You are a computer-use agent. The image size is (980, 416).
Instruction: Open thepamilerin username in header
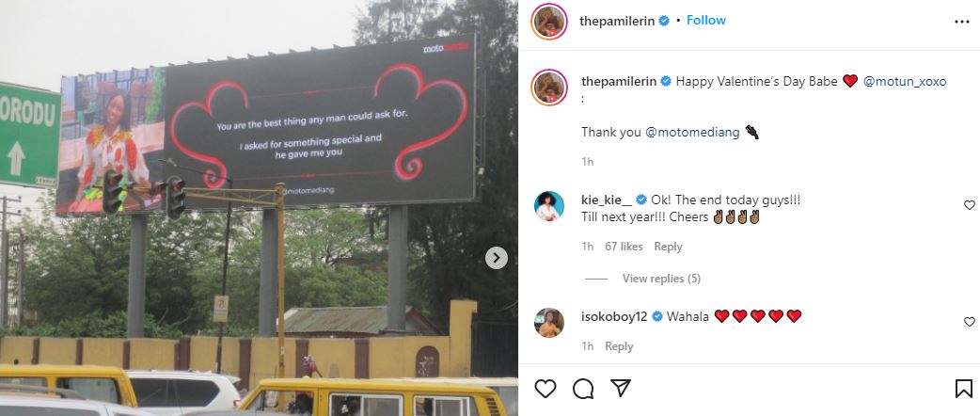pos(617,21)
